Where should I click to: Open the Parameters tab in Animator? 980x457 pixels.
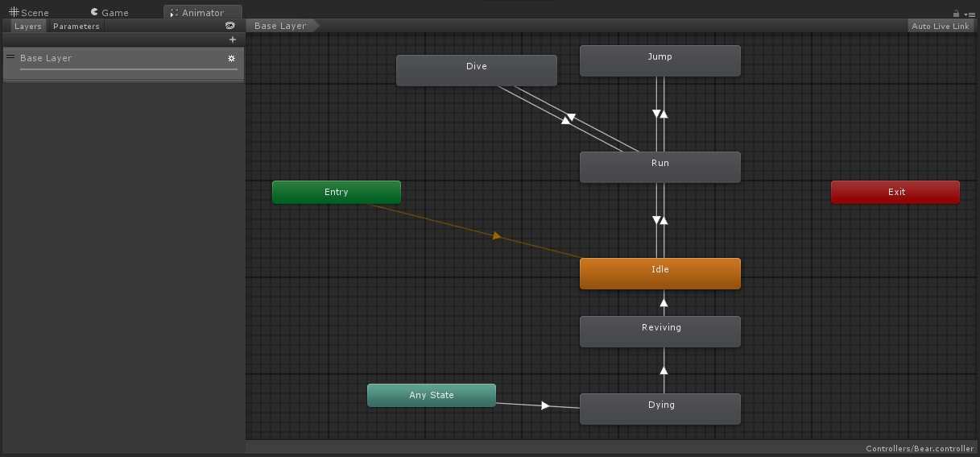pos(76,27)
